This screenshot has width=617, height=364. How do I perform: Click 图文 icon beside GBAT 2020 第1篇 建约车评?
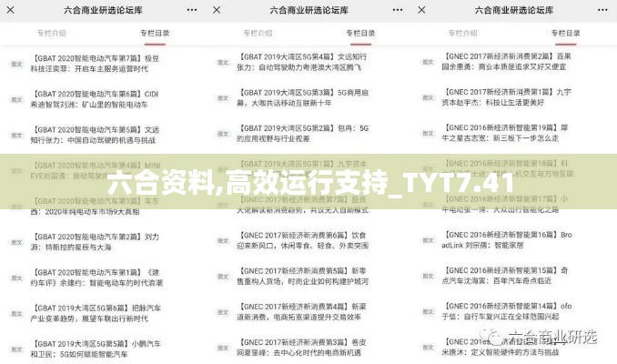[x=17, y=278]
